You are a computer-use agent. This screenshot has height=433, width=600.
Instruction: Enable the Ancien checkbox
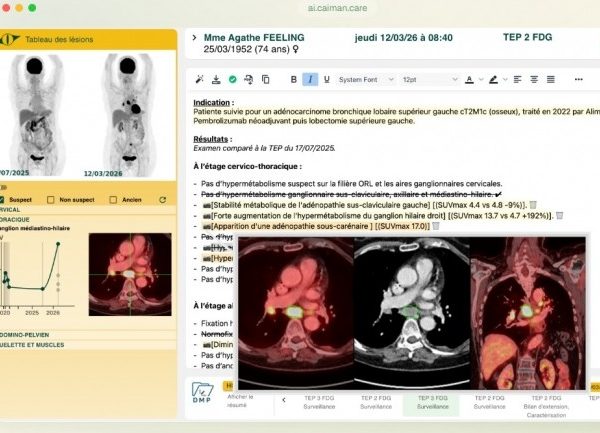pyautogui.click(x=113, y=200)
